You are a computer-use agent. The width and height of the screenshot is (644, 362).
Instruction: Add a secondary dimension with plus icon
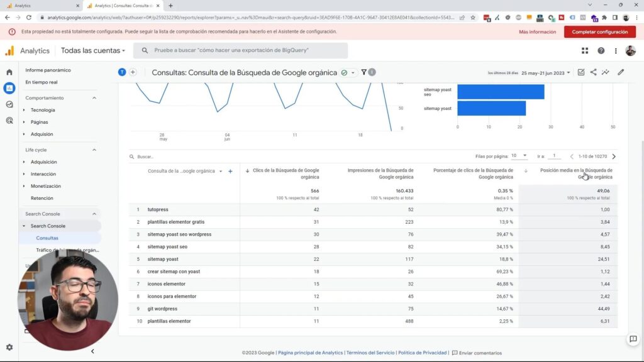point(230,171)
